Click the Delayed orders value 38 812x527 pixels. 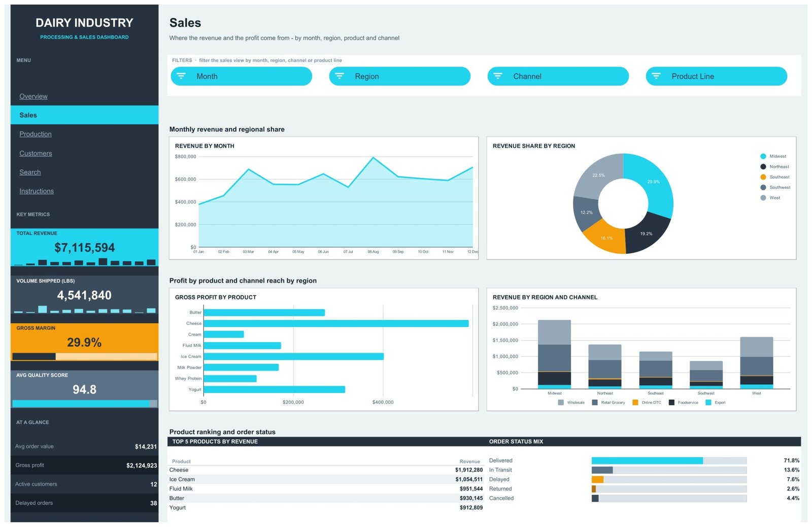pos(154,503)
